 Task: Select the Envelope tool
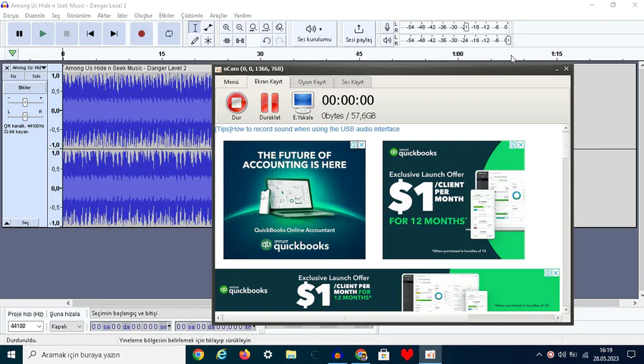[208, 27]
